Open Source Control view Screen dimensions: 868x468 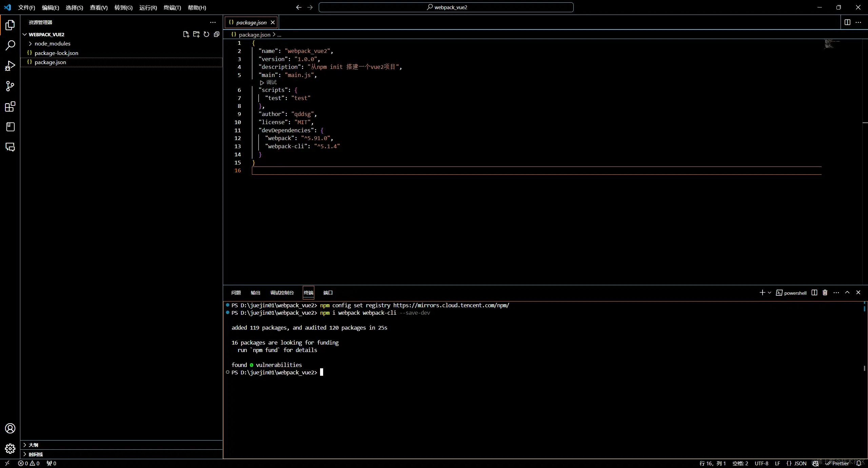tap(10, 86)
